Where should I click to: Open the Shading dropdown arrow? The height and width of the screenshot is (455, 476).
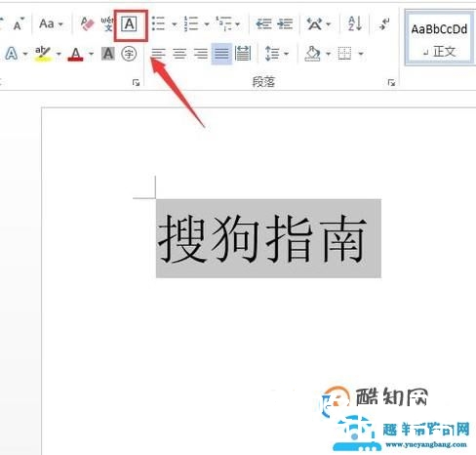point(328,54)
